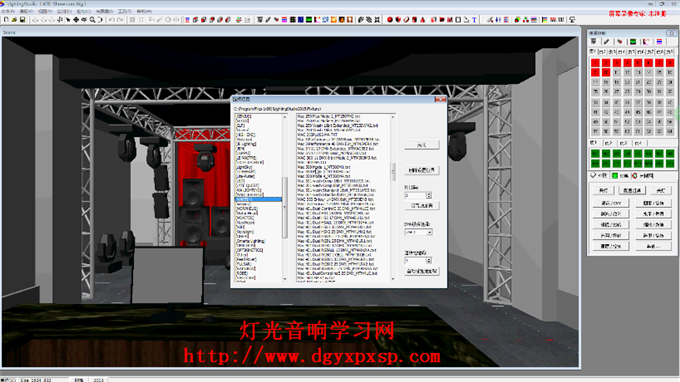This screenshot has height=382, width=680.
Task: Select the four-way move tool icon
Action: pos(76,20)
